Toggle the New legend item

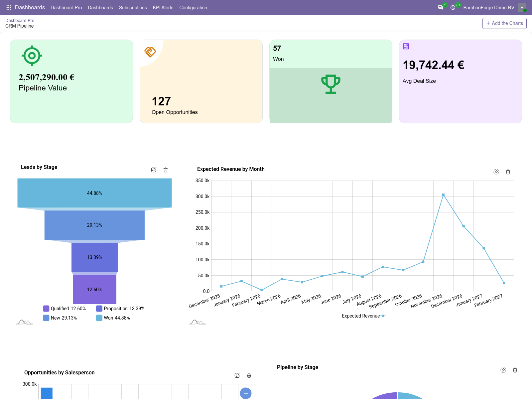[x=60, y=318]
